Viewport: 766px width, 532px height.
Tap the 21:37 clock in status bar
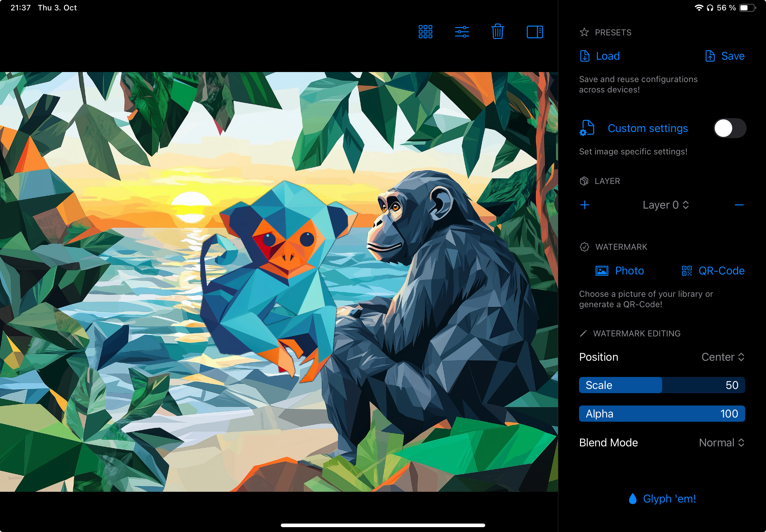21,8
